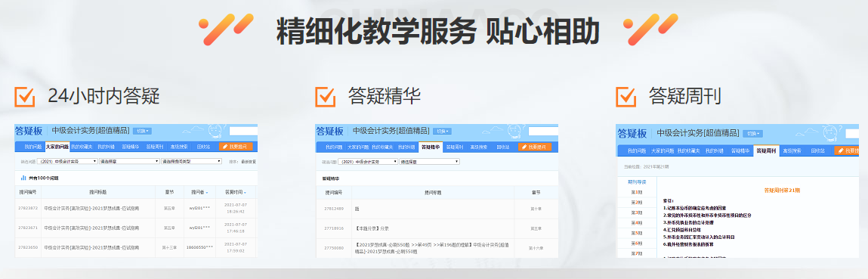Open the (2021) 中级会计实务 filter in middle panel
The width and height of the screenshot is (868, 279).
coord(368,162)
